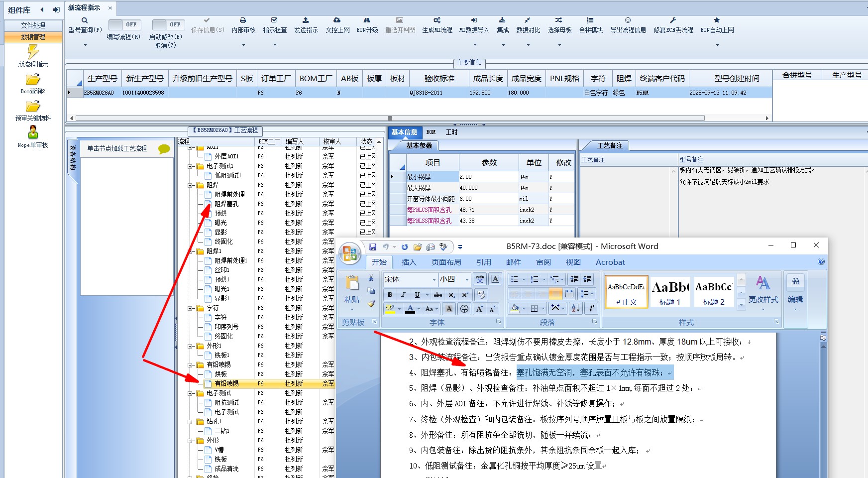Viewport: 868px width, 478px height.
Task: Open 新流程指示 lightning icon in sidebar
Action: tap(33, 52)
